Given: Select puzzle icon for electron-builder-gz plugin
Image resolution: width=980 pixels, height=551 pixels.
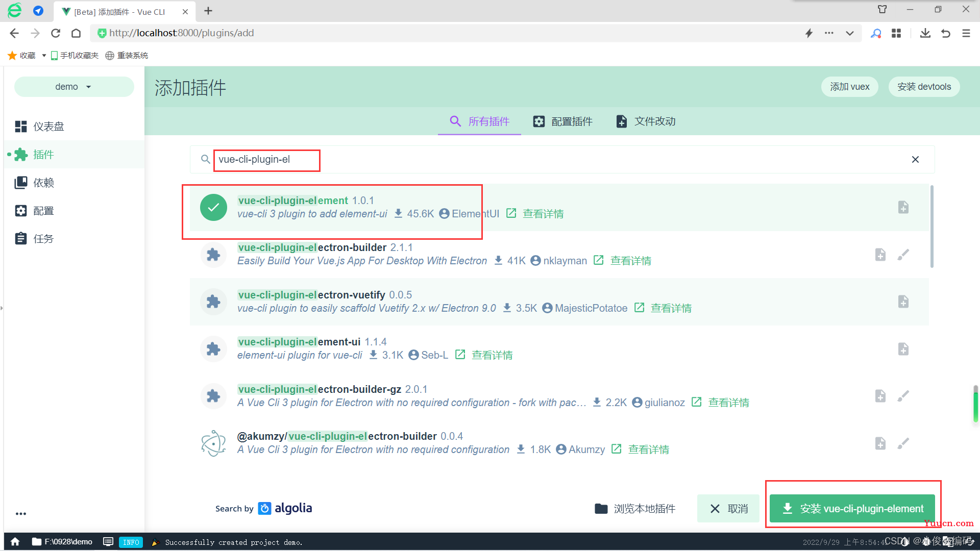Looking at the screenshot, I should click(x=213, y=396).
